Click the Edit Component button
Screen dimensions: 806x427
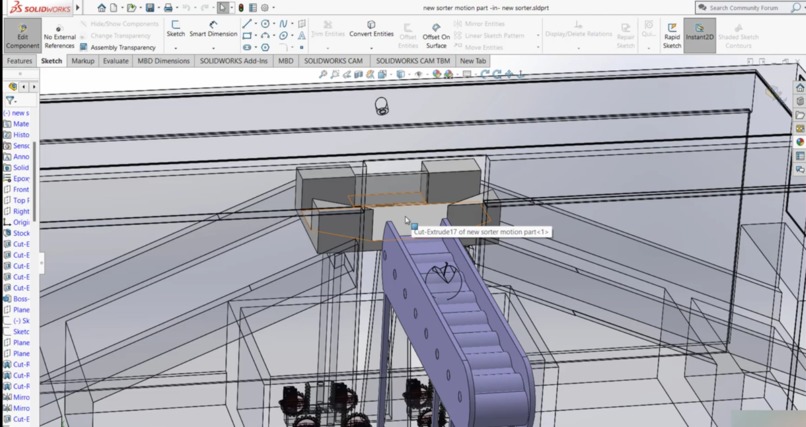(22, 35)
